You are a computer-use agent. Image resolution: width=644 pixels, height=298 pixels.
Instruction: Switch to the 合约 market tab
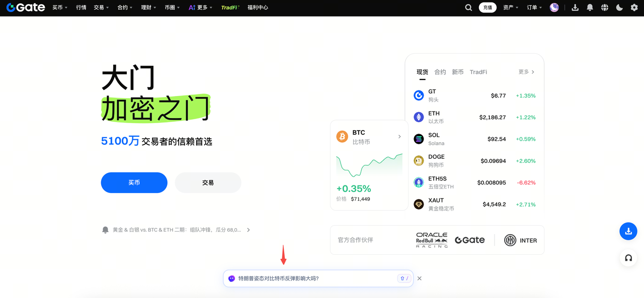[x=440, y=72]
